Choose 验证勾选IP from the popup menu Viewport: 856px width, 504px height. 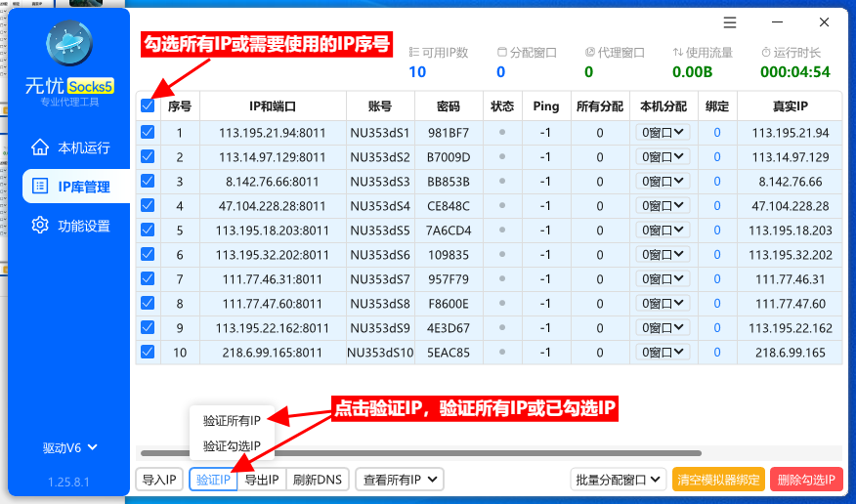232,446
